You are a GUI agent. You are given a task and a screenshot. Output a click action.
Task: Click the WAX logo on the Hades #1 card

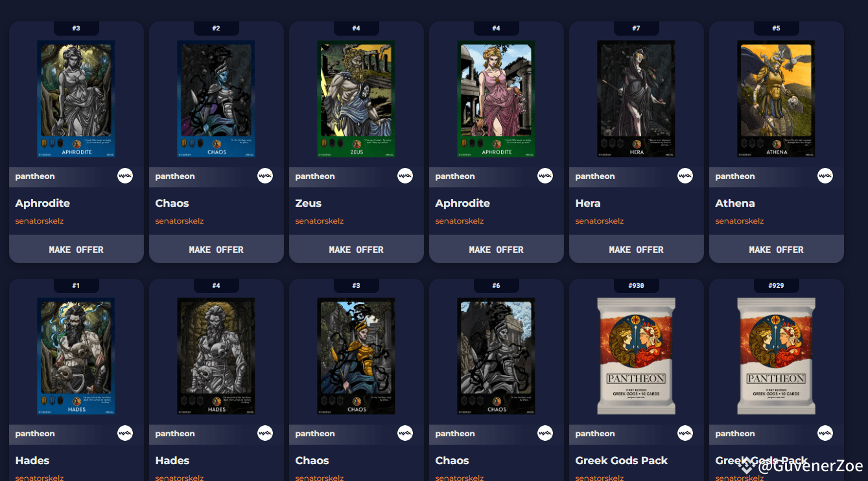[x=125, y=433]
